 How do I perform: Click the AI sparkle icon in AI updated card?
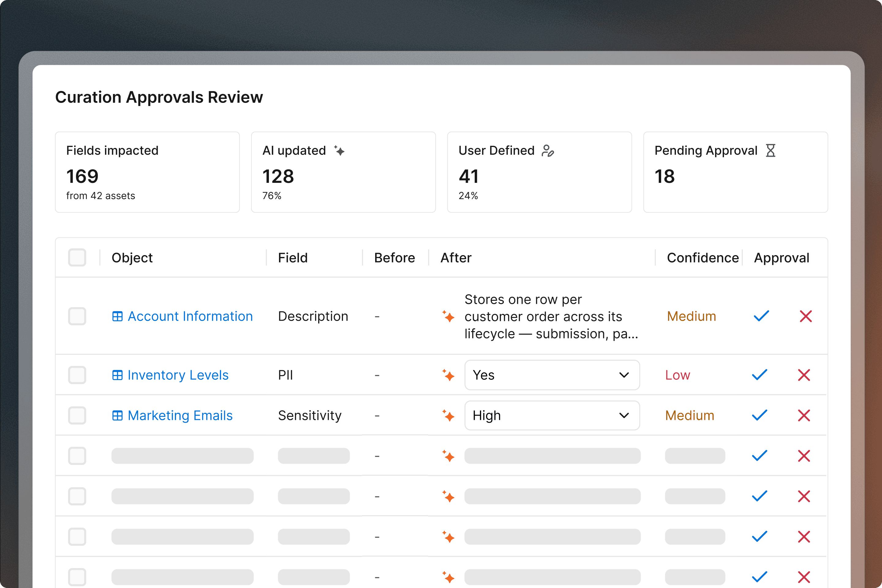coord(339,150)
